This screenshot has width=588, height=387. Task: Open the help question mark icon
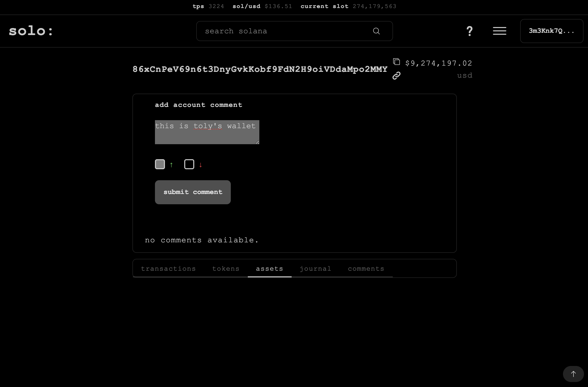(x=470, y=31)
